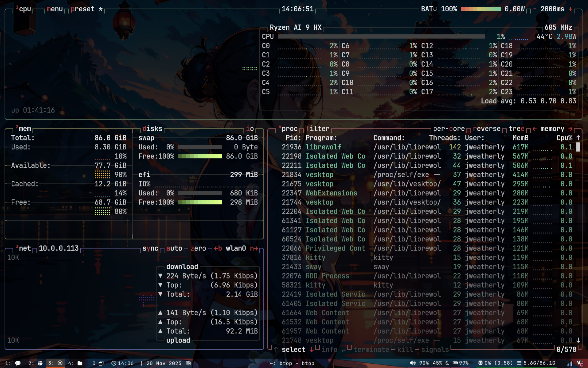Toggle tree view for processes
Image resolution: width=588 pixels, height=368 pixels.
pyautogui.click(x=516, y=129)
